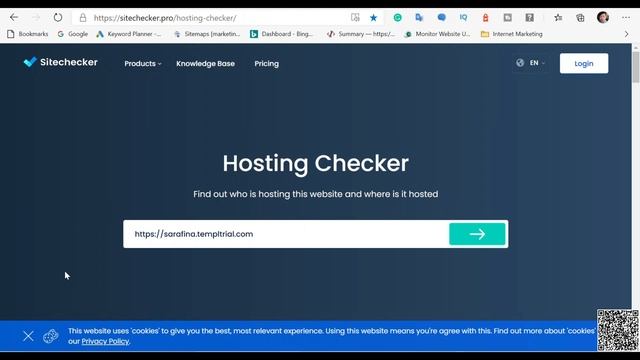This screenshot has width=640, height=360.
Task: Click the Hosting Checker heading
Action: coord(316,163)
